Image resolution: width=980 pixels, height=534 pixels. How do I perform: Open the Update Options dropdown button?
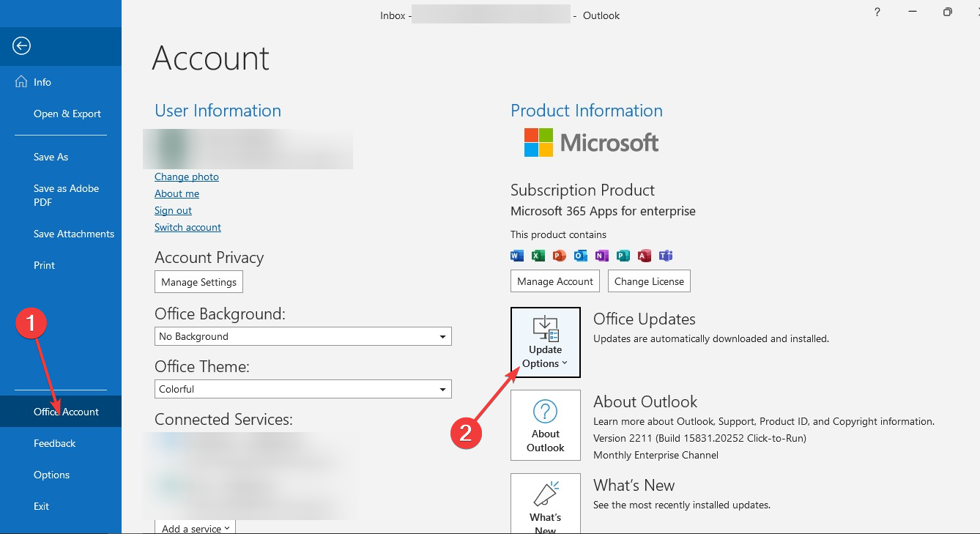546,343
